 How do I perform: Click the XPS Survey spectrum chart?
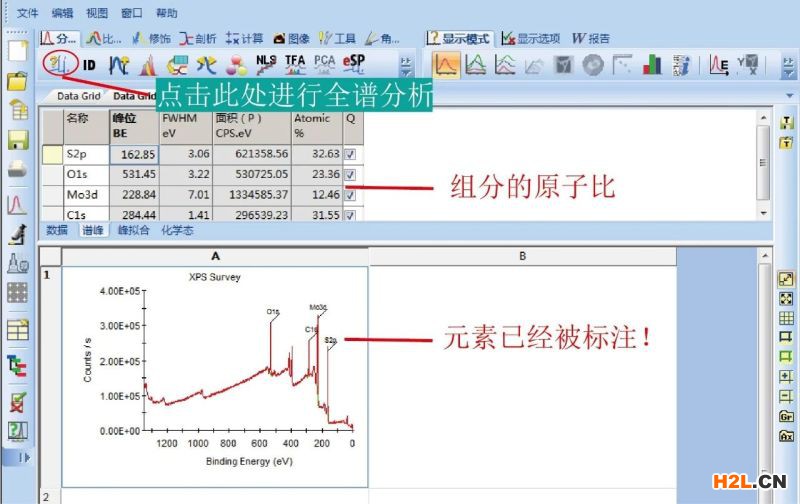[215, 370]
